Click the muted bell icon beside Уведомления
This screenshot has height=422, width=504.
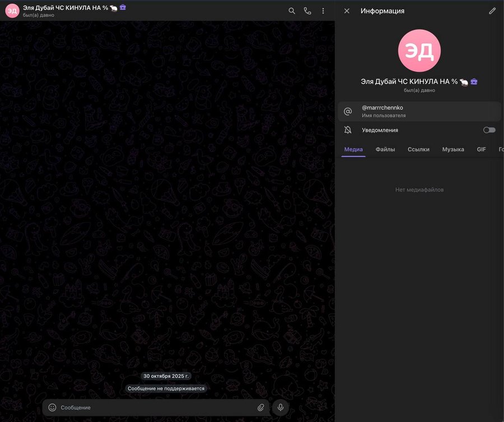coord(348,130)
